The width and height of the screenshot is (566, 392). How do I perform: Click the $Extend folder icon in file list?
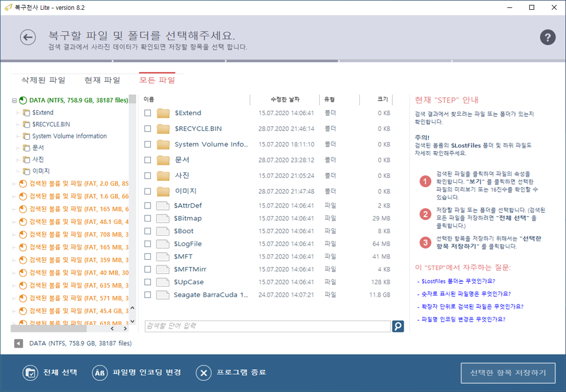(x=163, y=113)
